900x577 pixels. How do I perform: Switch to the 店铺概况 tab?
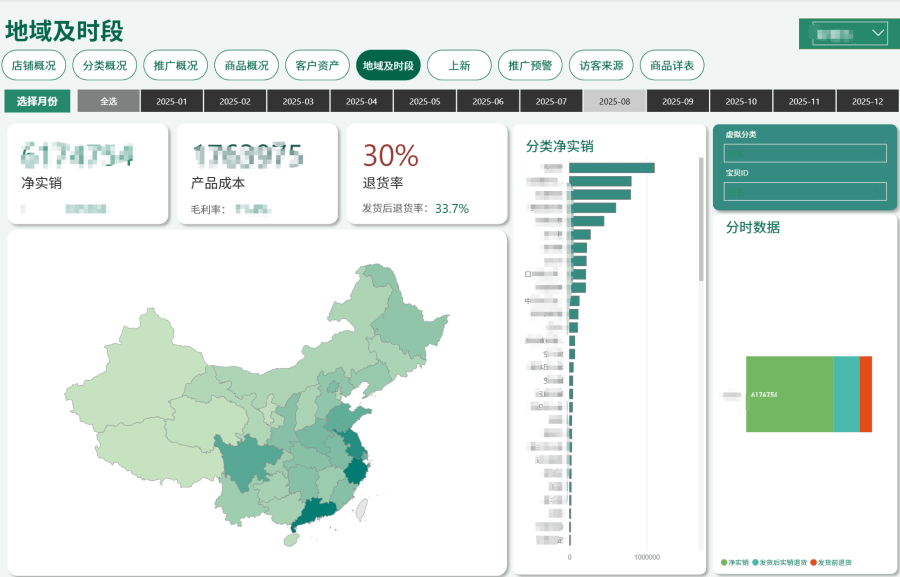point(34,66)
